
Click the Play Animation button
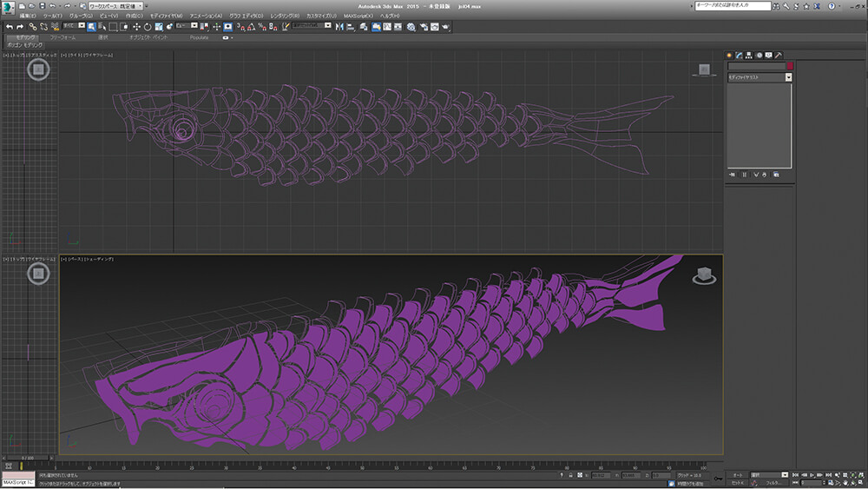tap(812, 475)
